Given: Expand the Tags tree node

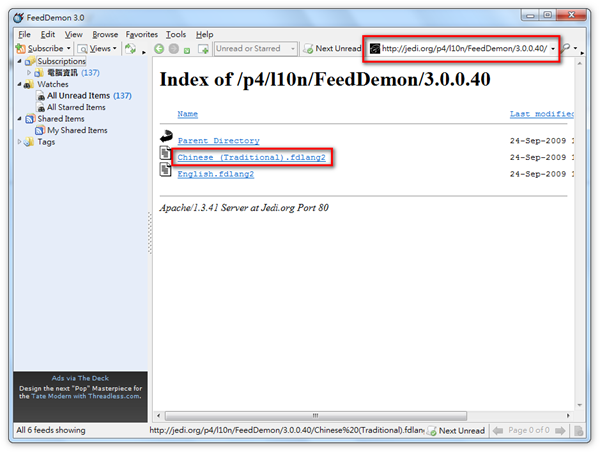Looking at the screenshot, I should point(20,142).
